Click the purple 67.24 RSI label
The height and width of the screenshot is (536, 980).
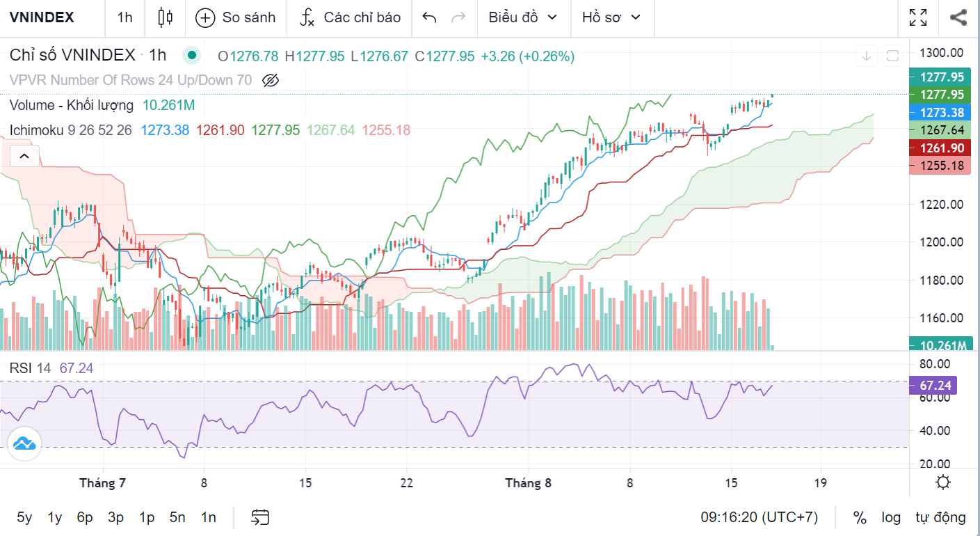(x=933, y=385)
